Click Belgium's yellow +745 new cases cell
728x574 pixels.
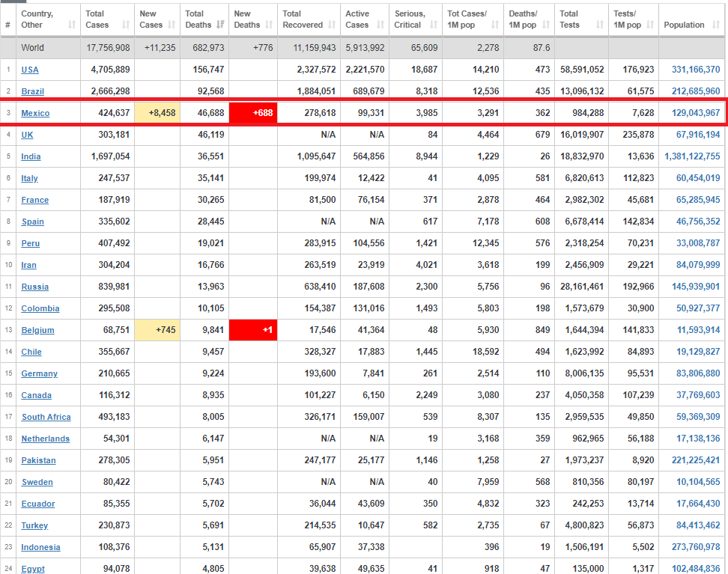(157, 330)
